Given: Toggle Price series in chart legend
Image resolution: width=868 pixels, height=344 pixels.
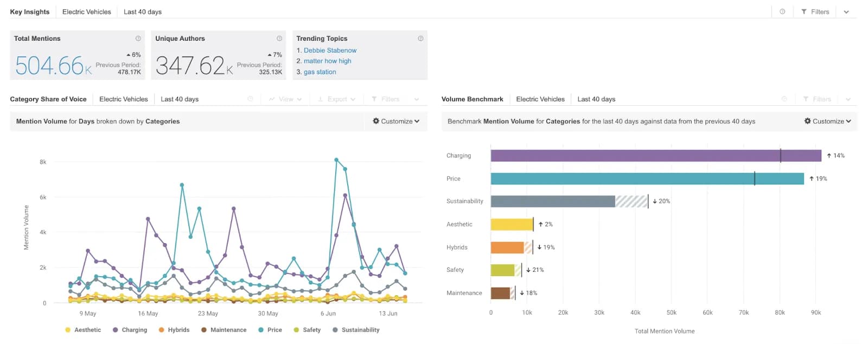Looking at the screenshot, I should 270,330.
